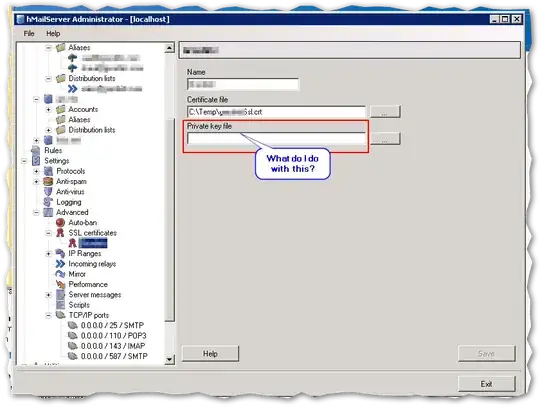The height and width of the screenshot is (406, 540).
Task: Select '0.0.0.0 / 25 / SMTP' entry
Action: coord(112,325)
